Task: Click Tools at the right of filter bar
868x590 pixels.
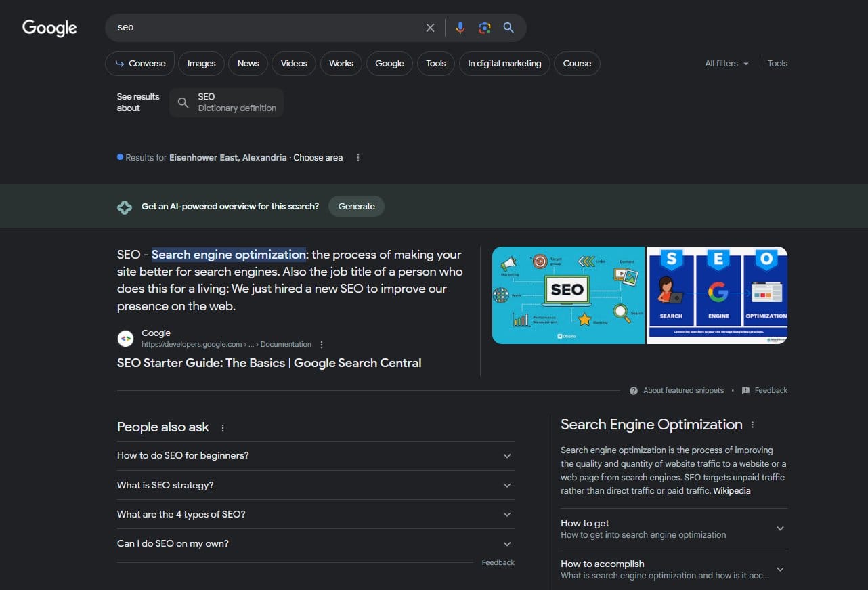Action: coord(777,64)
